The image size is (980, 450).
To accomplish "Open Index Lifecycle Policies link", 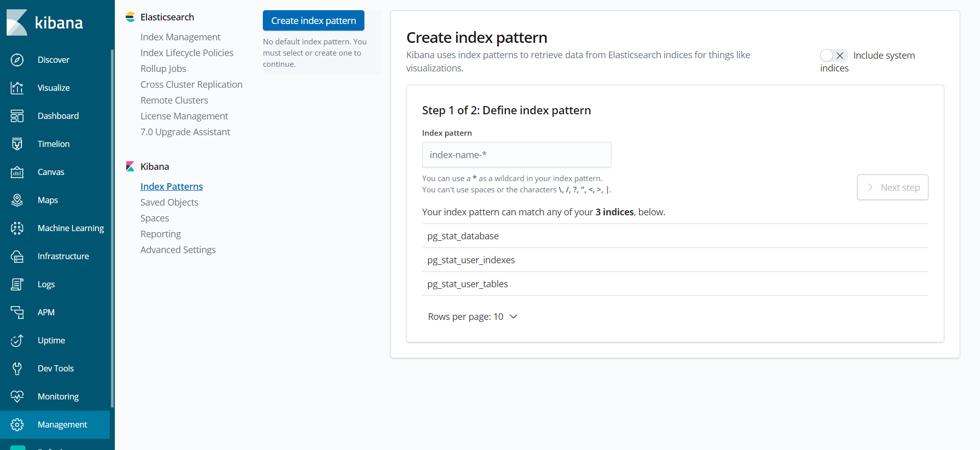I will pos(187,53).
